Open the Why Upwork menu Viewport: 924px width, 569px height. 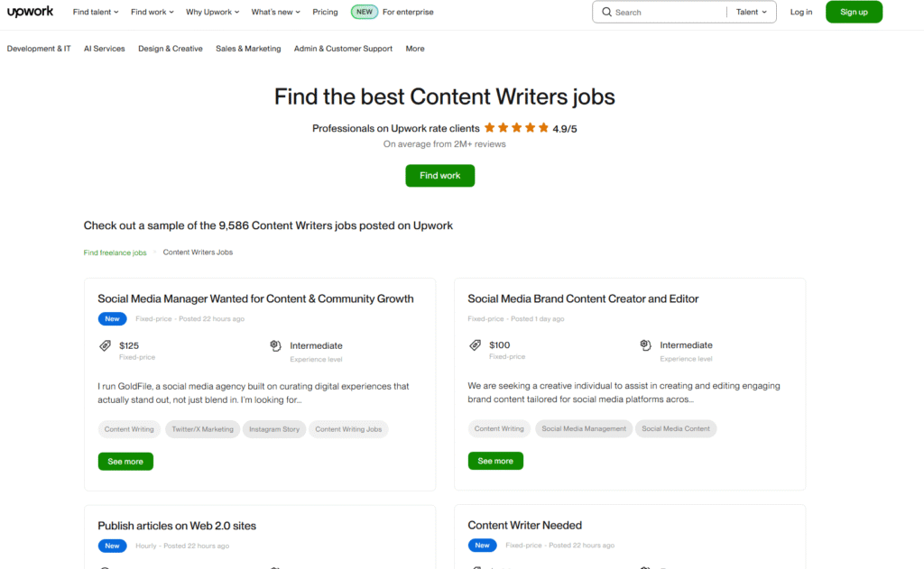click(x=212, y=12)
